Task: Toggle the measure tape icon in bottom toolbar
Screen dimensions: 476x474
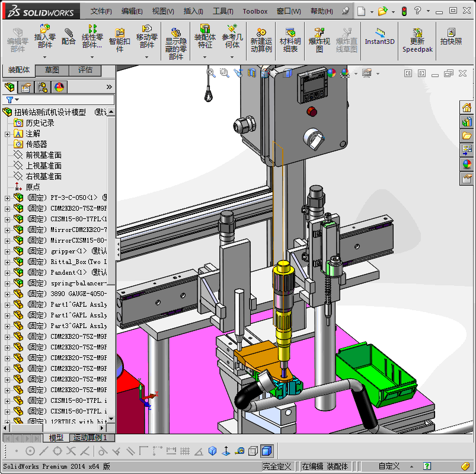Action: tap(239, 451)
